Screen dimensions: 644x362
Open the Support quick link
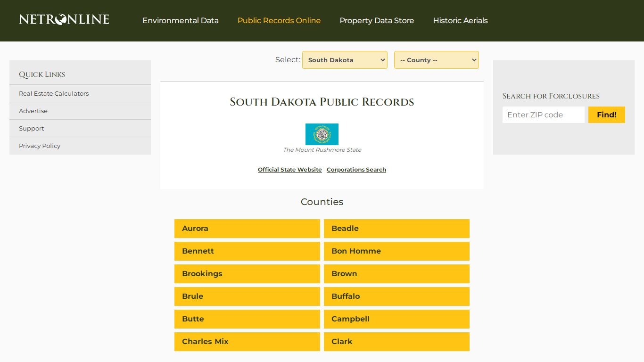[80, 128]
